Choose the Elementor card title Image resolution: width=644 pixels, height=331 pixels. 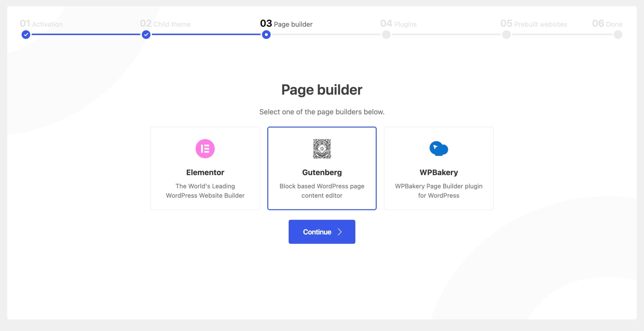205,173
